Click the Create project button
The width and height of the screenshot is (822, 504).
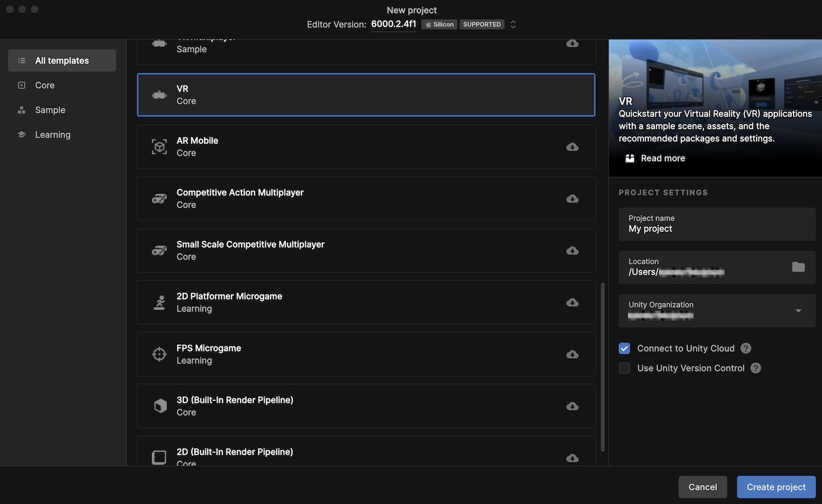(x=776, y=487)
